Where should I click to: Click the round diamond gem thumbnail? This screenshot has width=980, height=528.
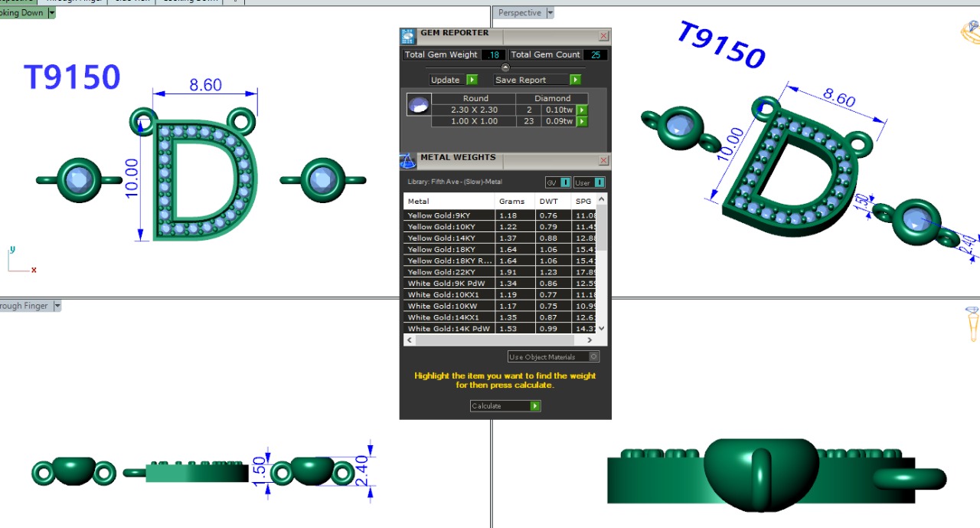point(419,105)
